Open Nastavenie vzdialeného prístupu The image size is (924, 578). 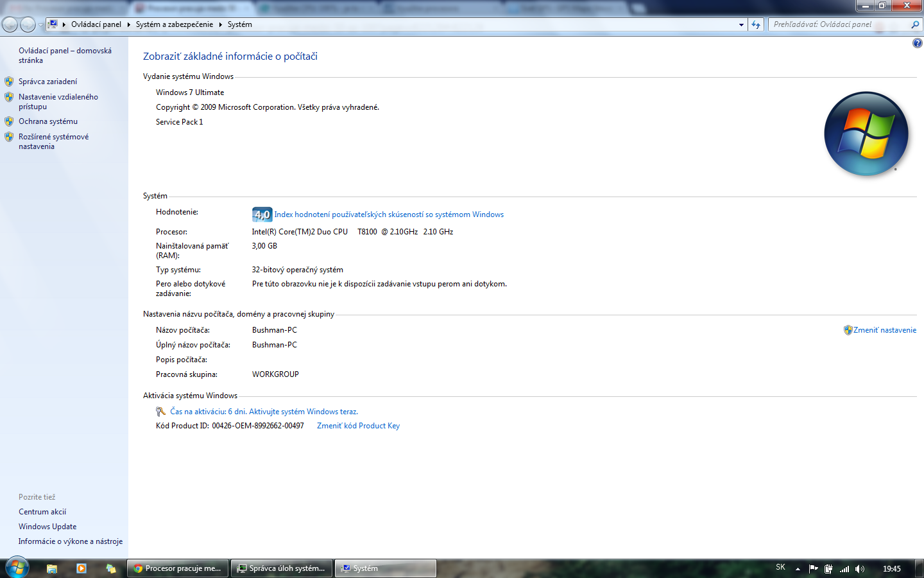click(x=58, y=101)
